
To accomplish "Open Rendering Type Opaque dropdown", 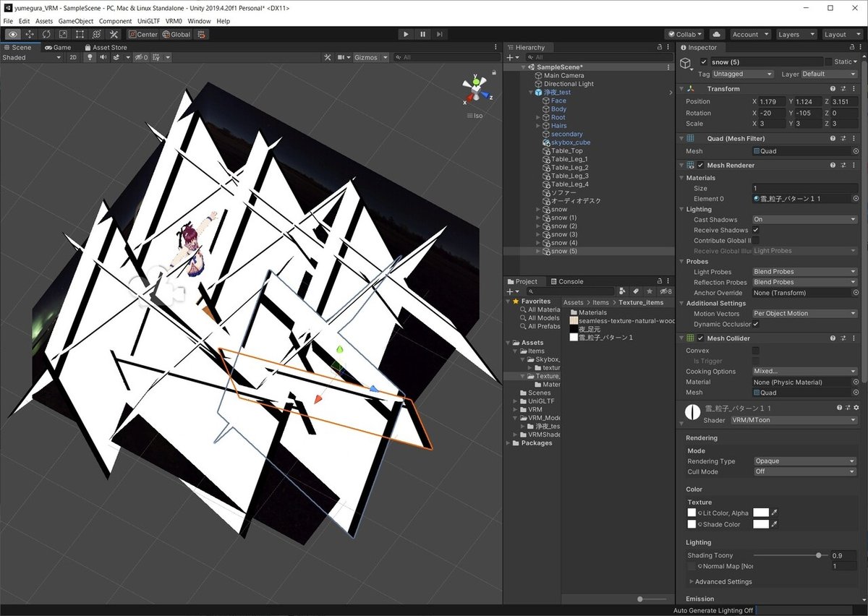I will tap(805, 461).
